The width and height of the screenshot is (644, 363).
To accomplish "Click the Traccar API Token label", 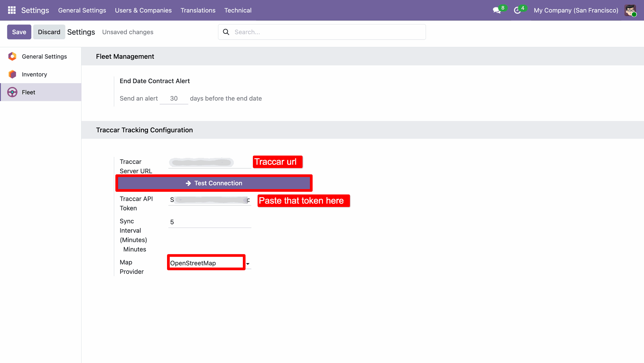I will [x=136, y=203].
